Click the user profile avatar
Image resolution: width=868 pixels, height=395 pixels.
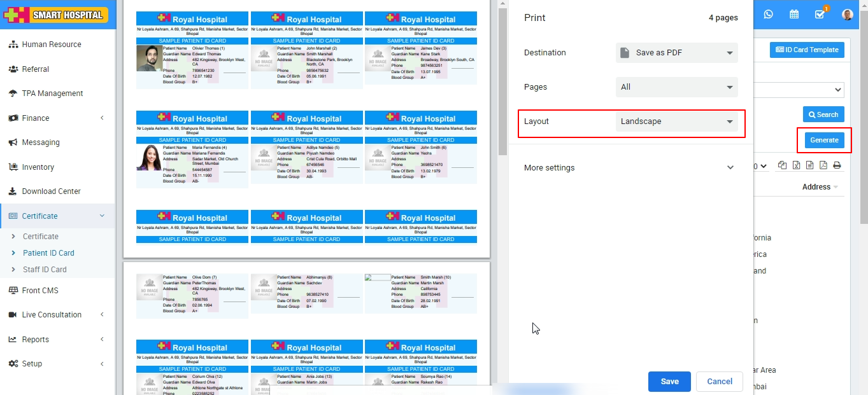click(847, 14)
